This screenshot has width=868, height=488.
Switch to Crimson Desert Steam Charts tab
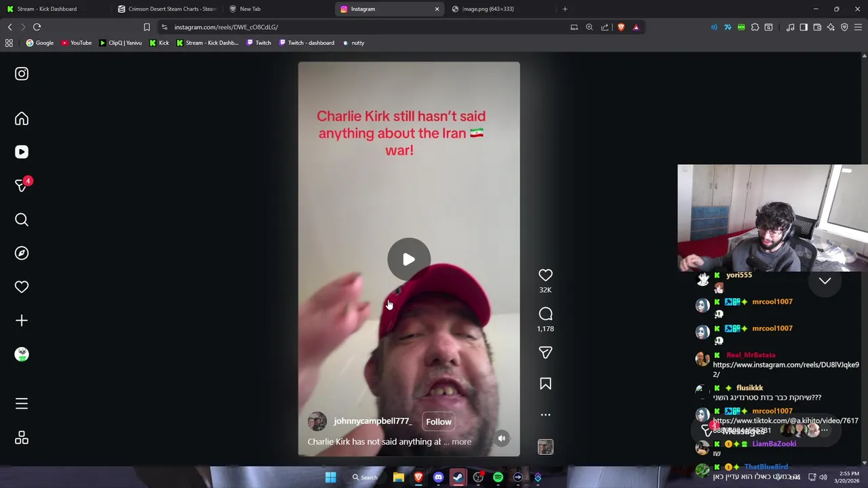tap(166, 9)
